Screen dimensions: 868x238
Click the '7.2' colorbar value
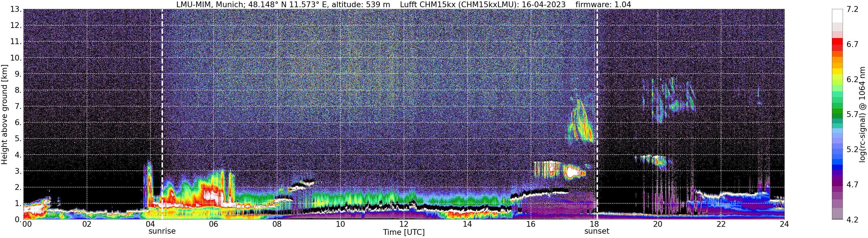click(x=852, y=9)
